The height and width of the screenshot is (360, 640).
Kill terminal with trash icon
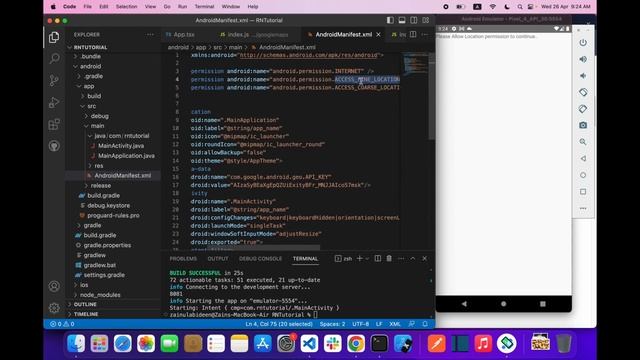(x=389, y=258)
